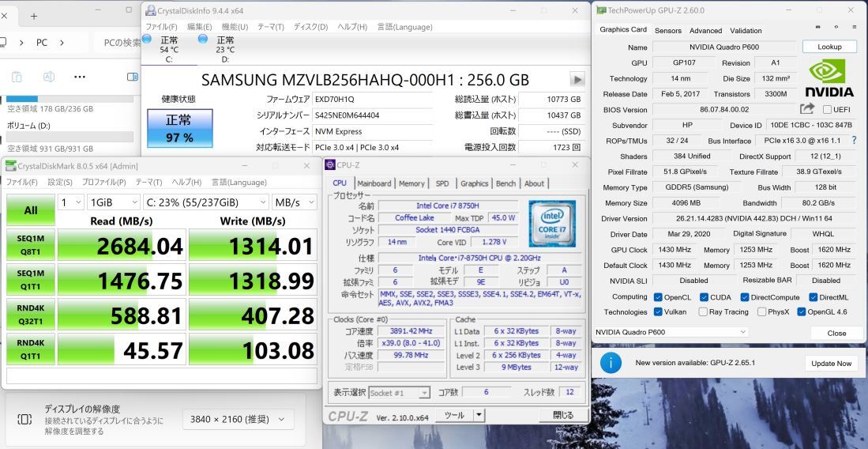Toggle the DirectCompute checkbox in GPU-Z
The image size is (868, 449).
click(745, 297)
